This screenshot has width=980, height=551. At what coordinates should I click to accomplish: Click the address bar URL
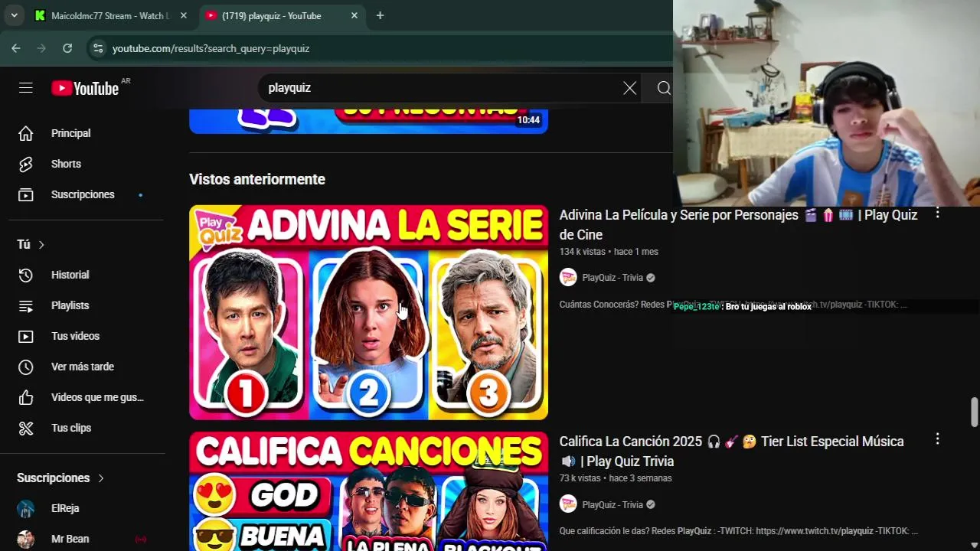click(211, 48)
